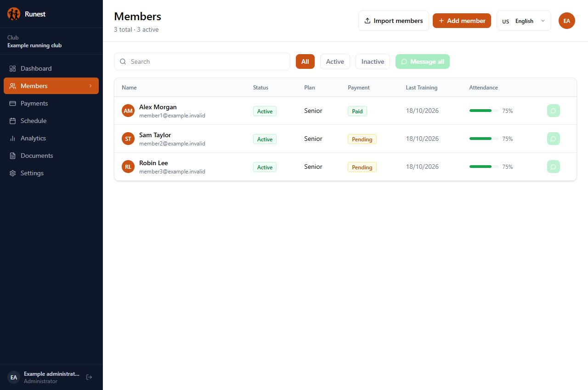Open the Members page in sidebar
The width and height of the screenshot is (588, 390).
[x=51, y=86]
